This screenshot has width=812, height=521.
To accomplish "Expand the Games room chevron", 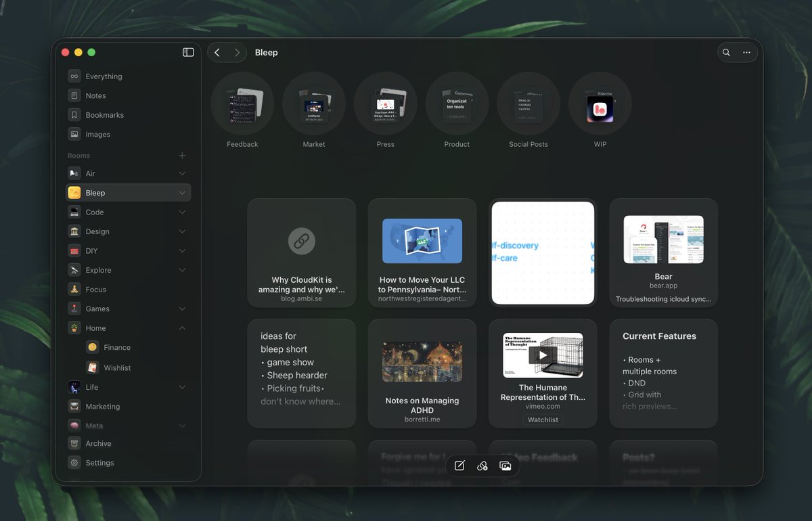I will click(182, 309).
